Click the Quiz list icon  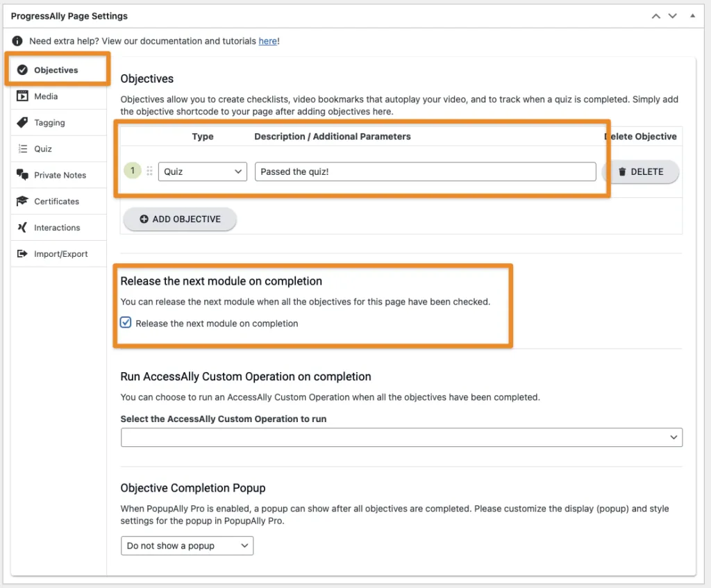[x=22, y=149]
